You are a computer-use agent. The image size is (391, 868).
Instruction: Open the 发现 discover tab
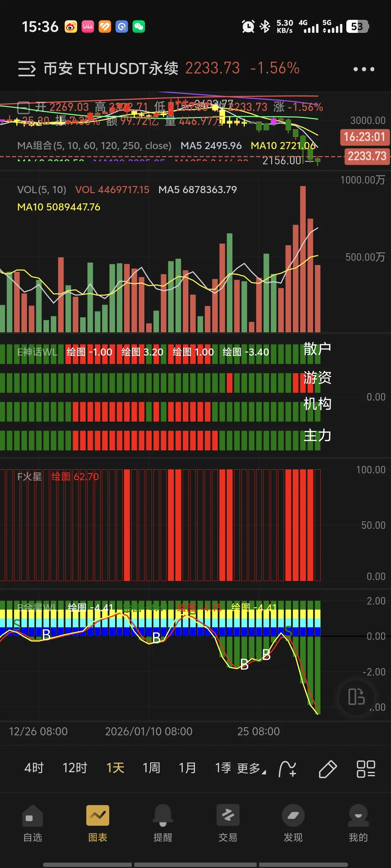click(x=293, y=824)
